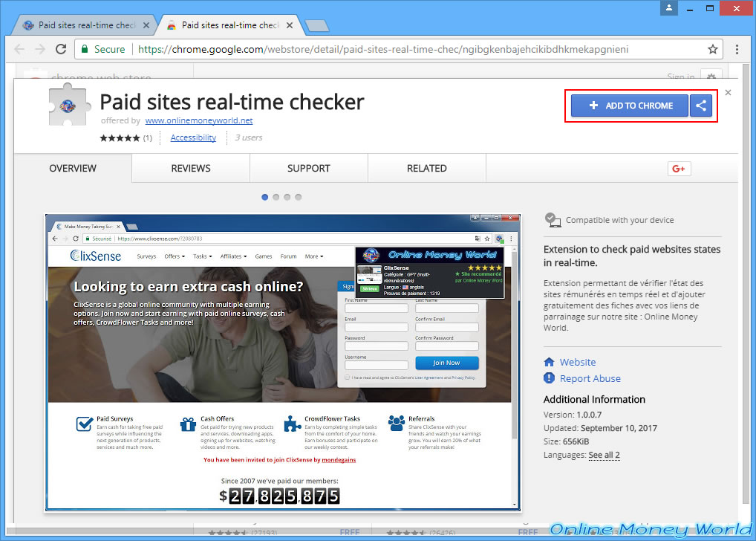Click the Website link
Image resolution: width=756 pixels, height=541 pixels.
(x=578, y=362)
